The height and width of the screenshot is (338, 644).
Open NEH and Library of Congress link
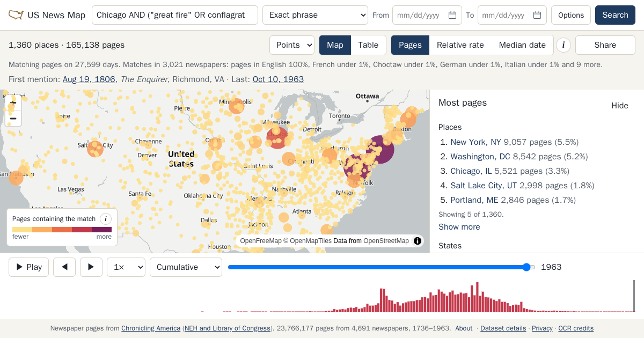coord(228,328)
